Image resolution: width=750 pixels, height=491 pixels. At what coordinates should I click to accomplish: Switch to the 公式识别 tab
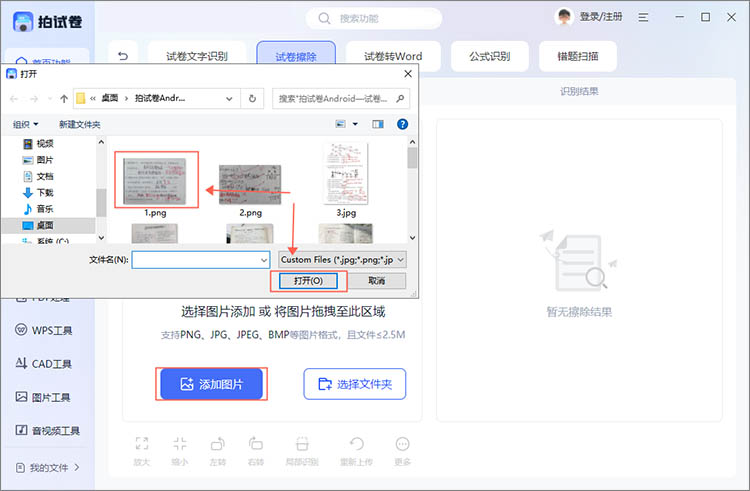click(489, 56)
